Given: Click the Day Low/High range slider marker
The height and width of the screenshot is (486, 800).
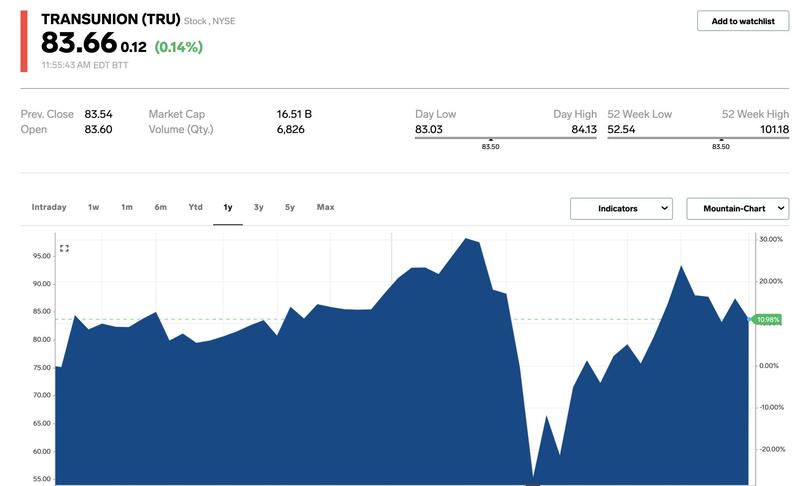Looking at the screenshot, I should (490, 138).
